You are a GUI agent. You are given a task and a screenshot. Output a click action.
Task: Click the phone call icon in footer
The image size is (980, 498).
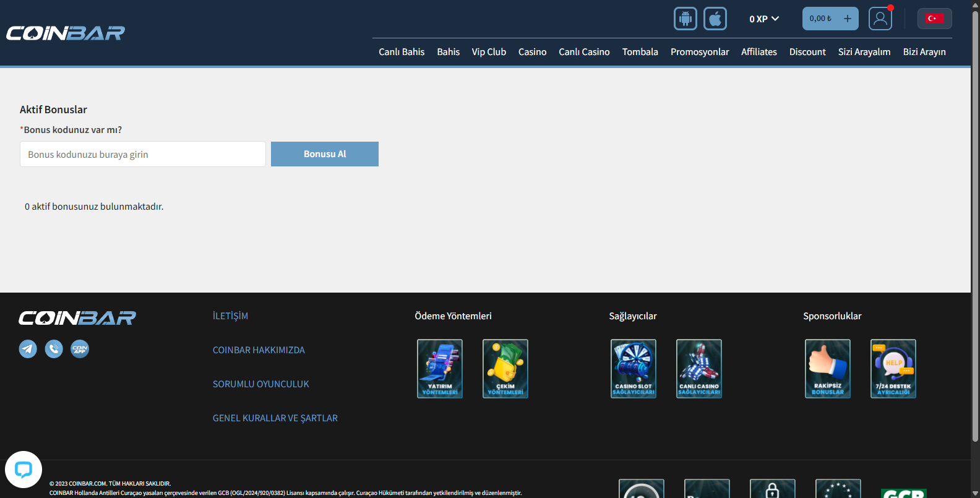tap(54, 349)
